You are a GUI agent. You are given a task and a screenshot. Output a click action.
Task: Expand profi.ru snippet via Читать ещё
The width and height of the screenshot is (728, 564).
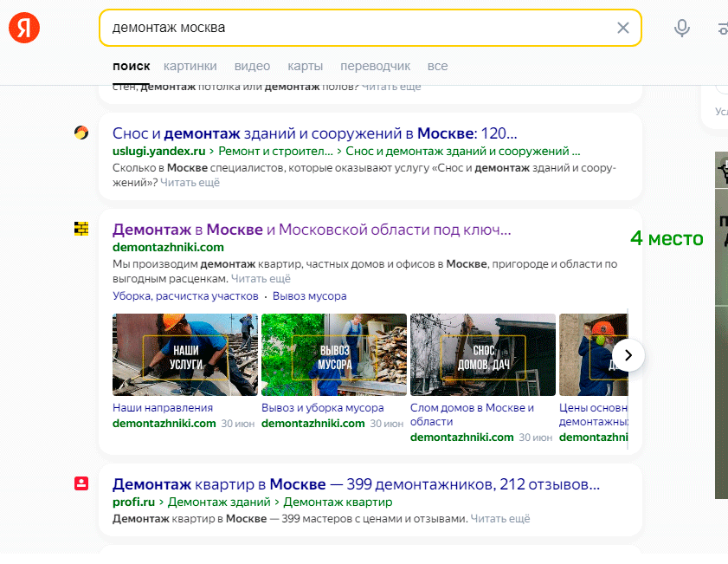tap(499, 519)
